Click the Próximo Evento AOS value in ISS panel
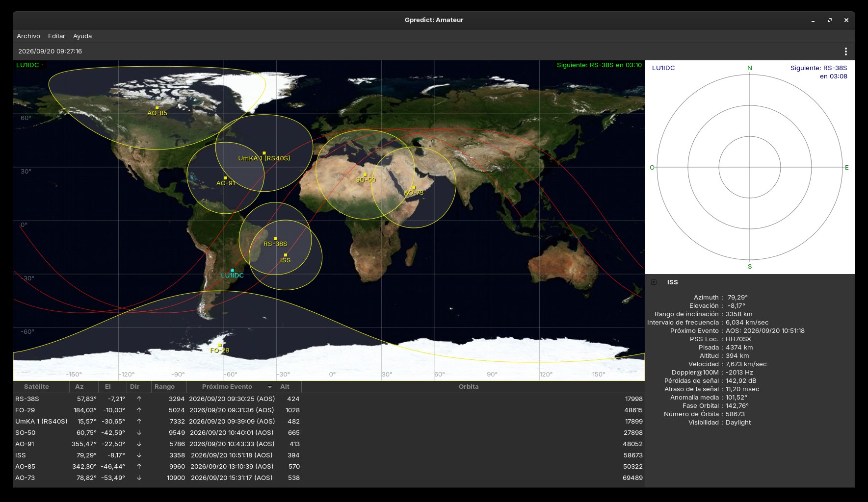 (765, 331)
